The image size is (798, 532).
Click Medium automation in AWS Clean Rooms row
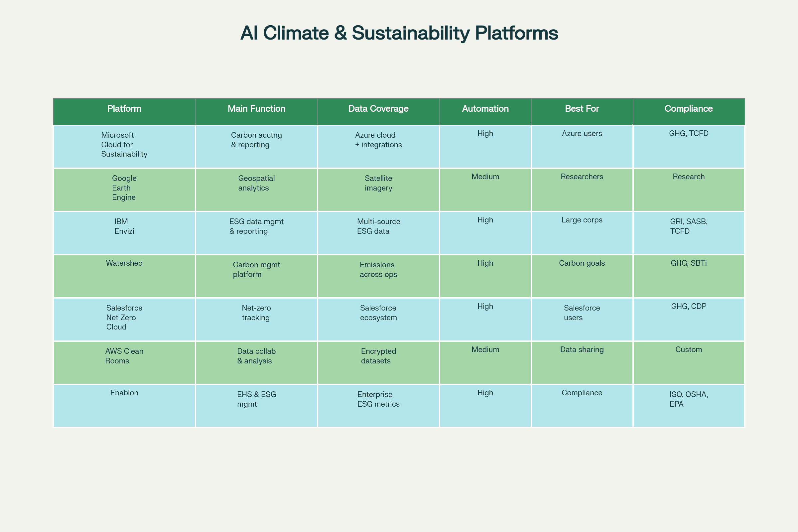coord(485,363)
